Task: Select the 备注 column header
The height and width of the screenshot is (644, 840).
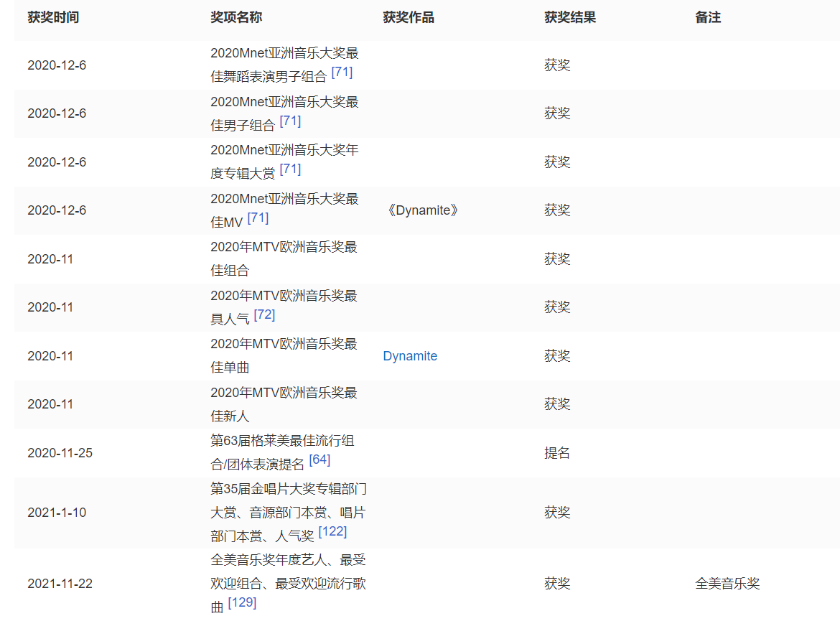Action: click(x=708, y=17)
